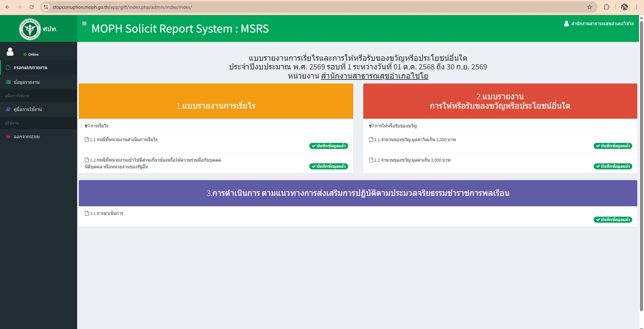The width and height of the screenshot is (644, 329).
Task: Click the browser address bar
Action: [x=302, y=7]
